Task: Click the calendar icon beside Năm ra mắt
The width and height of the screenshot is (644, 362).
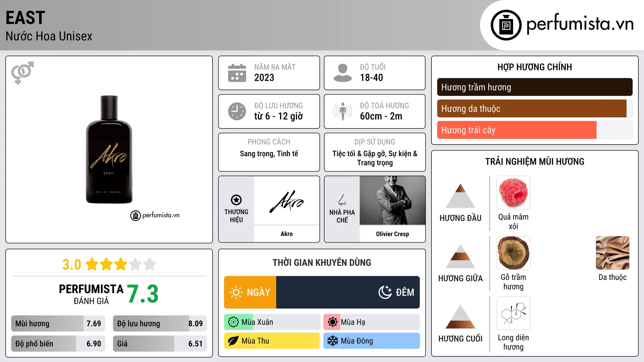Action: click(x=237, y=73)
